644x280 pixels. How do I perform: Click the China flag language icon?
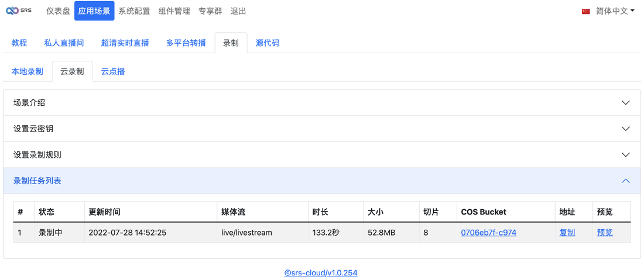point(585,12)
